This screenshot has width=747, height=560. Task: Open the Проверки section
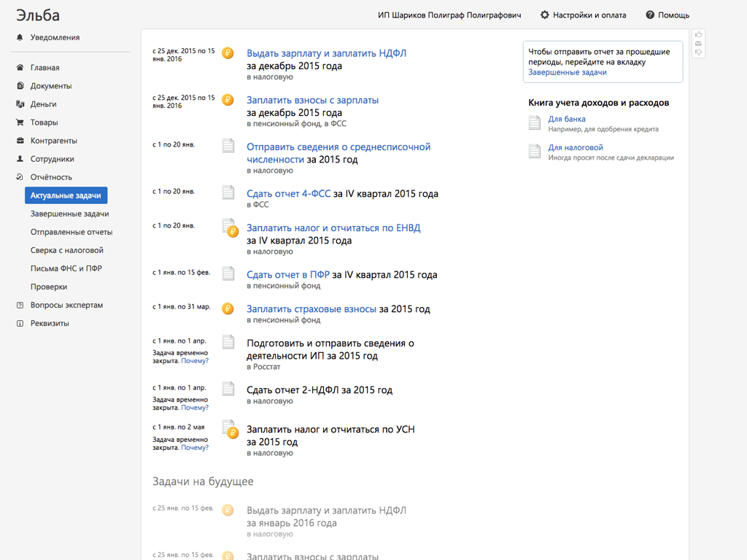tap(49, 287)
